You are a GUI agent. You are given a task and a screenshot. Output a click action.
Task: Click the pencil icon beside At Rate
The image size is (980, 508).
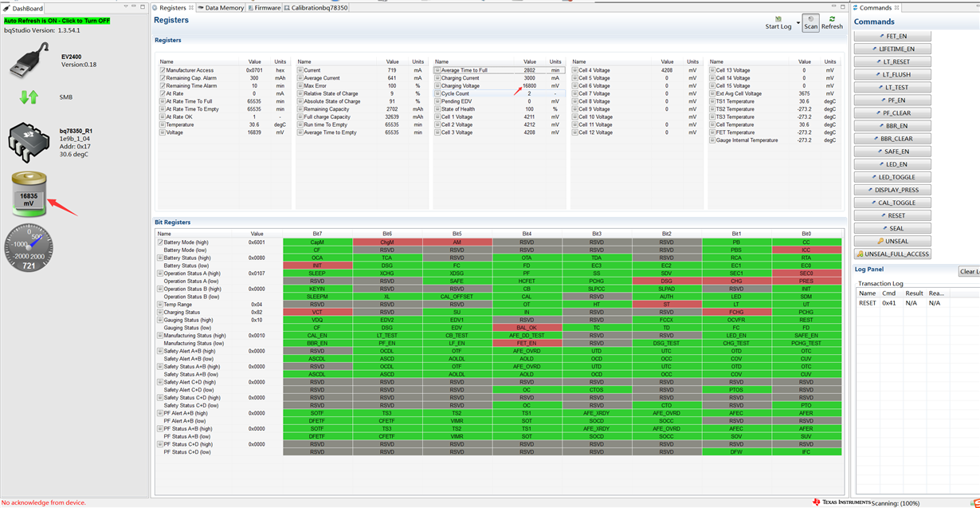click(x=163, y=93)
